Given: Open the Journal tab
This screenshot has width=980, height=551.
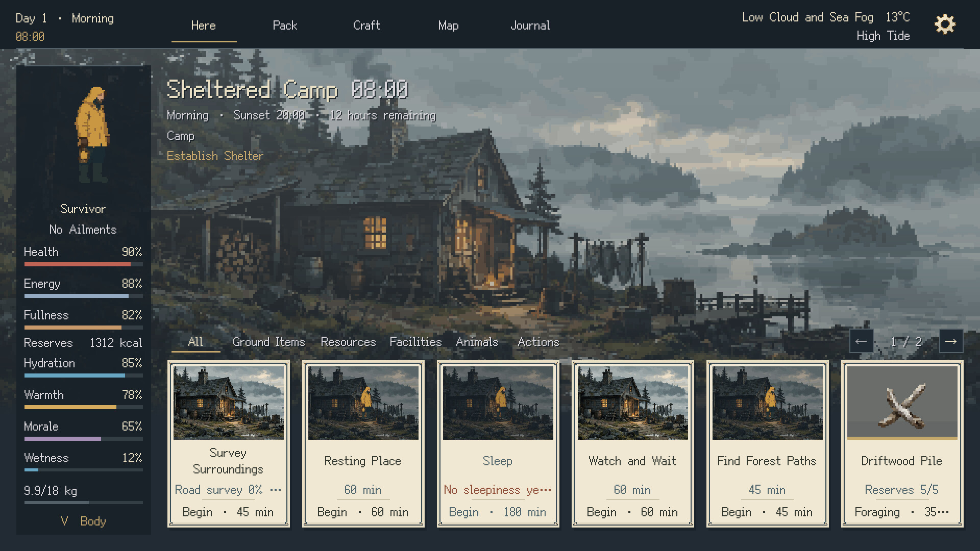Looking at the screenshot, I should tap(530, 26).
